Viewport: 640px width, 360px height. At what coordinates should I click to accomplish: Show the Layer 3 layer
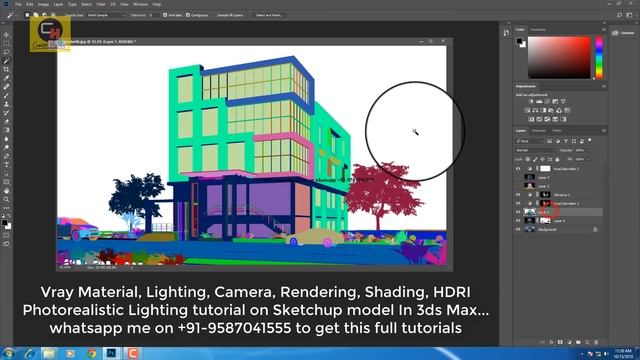coord(518,177)
